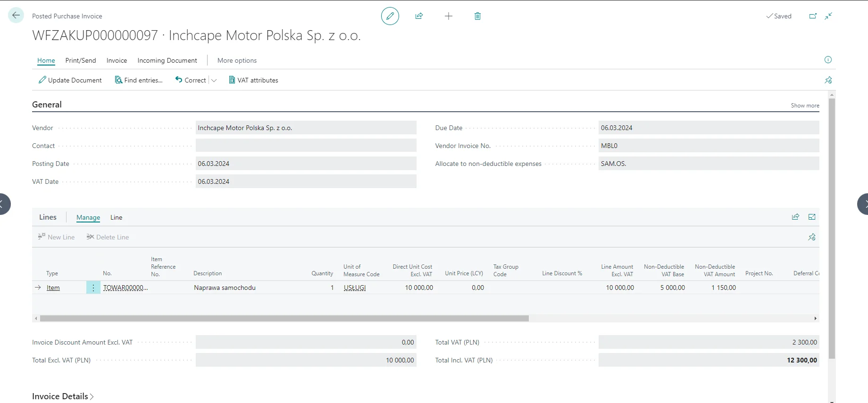Screen dimensions: 868x403
Task: Click the trash delete icon
Action: coord(477,16)
